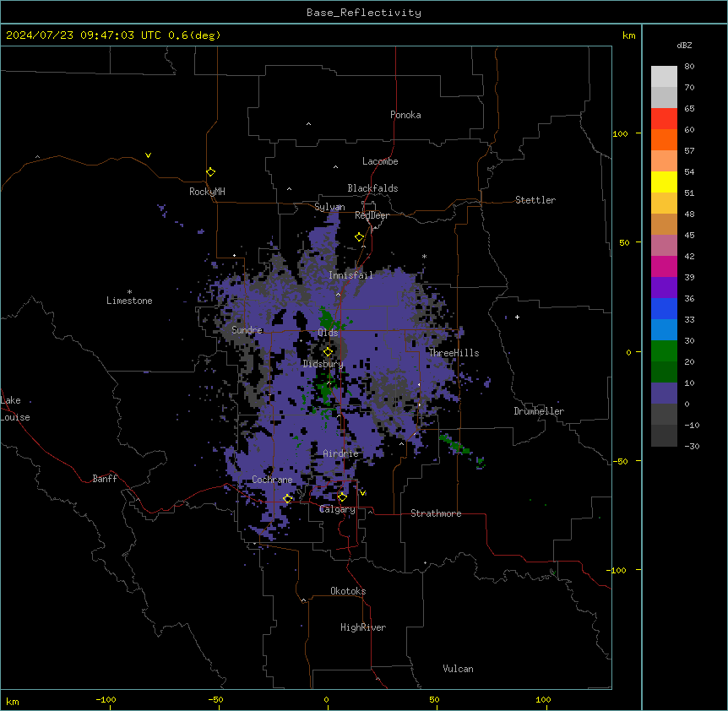
Task: Click the -50 tick on bottom axis
Action: coord(215,699)
